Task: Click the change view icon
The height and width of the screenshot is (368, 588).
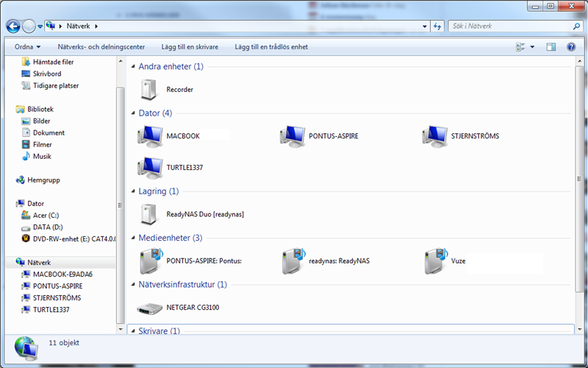Action: point(520,47)
